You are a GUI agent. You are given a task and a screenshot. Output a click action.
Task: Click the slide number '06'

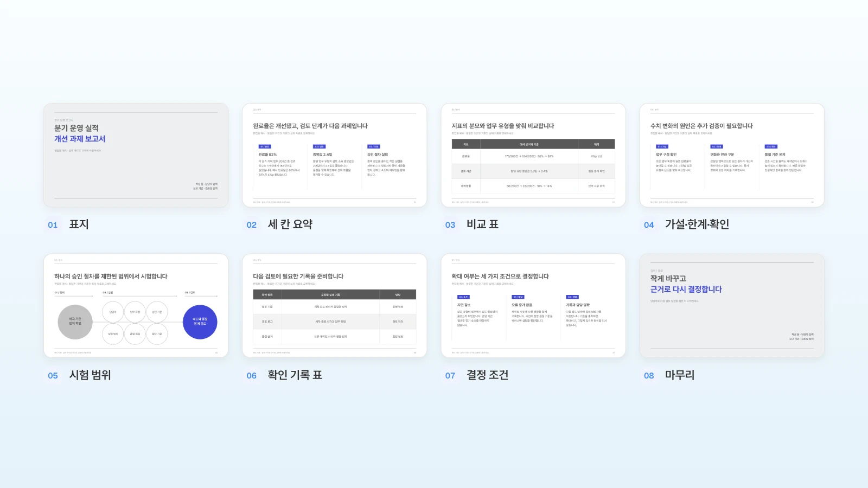click(x=252, y=376)
